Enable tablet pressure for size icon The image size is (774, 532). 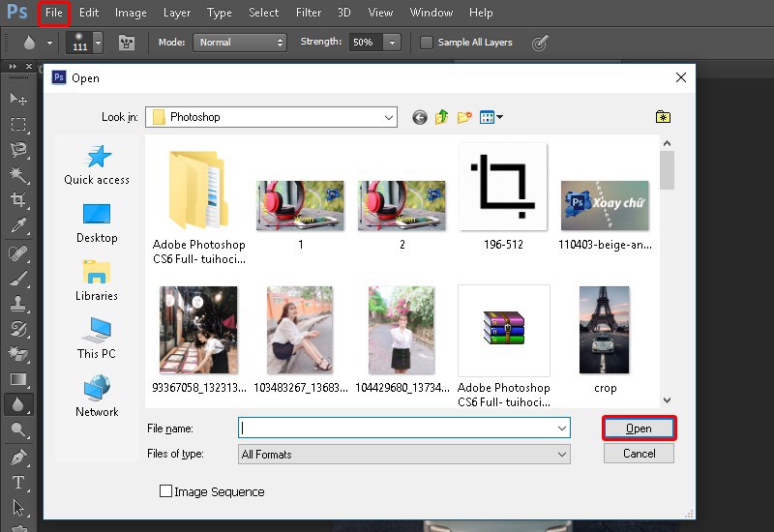click(540, 43)
